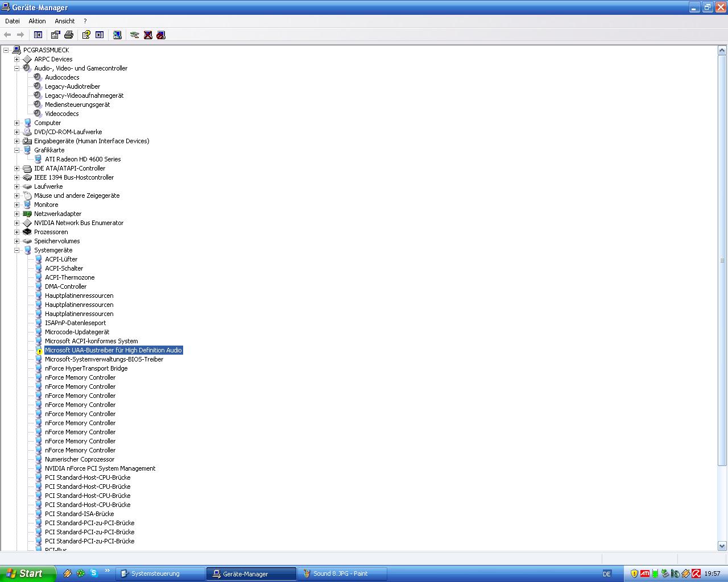Expand the ARPC Devices node

tap(16, 59)
